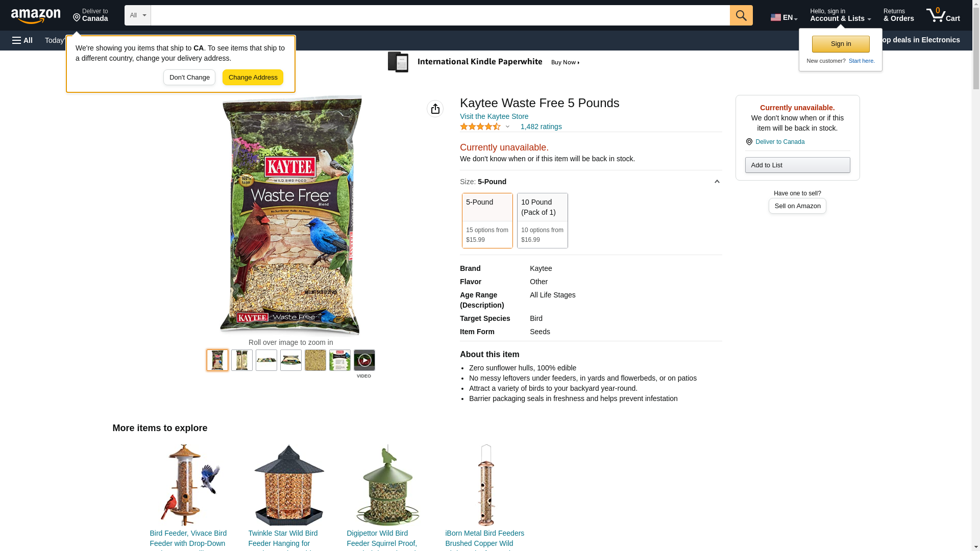Click the yellow Sign in button
Image resolution: width=980 pixels, height=551 pixels.
841,44
